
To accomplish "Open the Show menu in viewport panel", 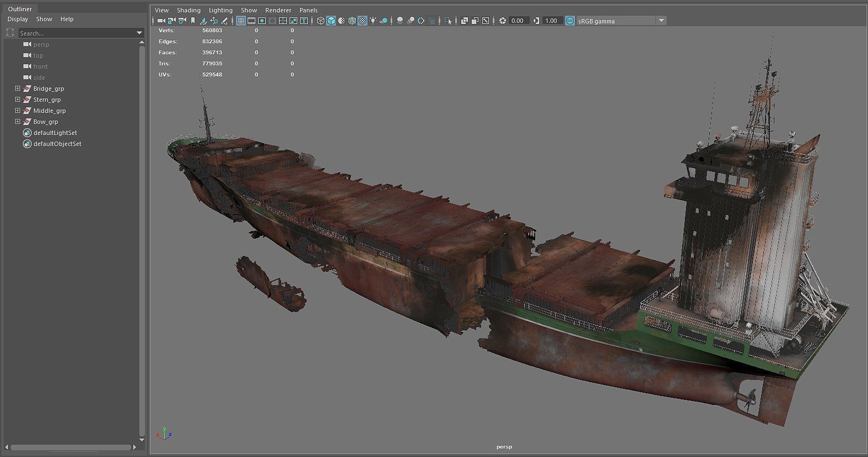I will click(x=249, y=10).
